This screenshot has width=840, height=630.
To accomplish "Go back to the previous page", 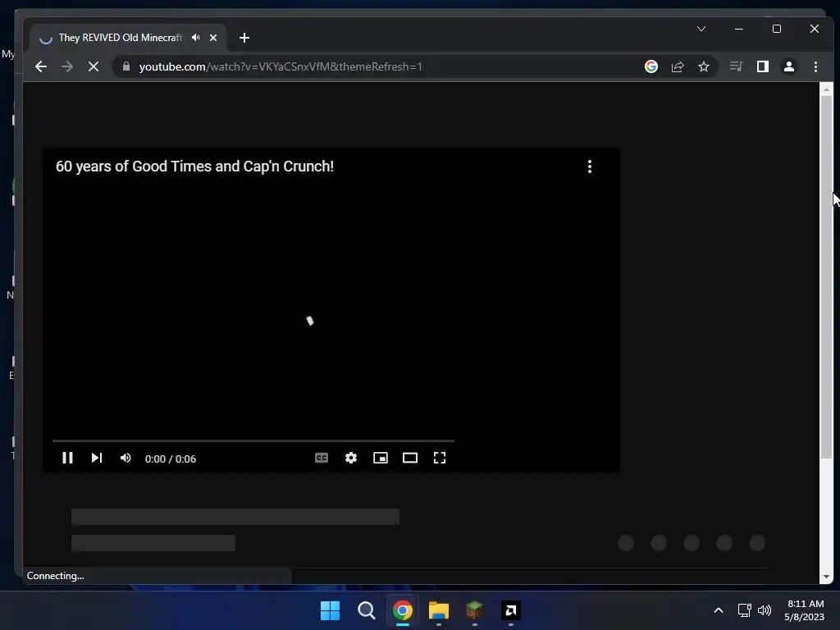I will [41, 66].
